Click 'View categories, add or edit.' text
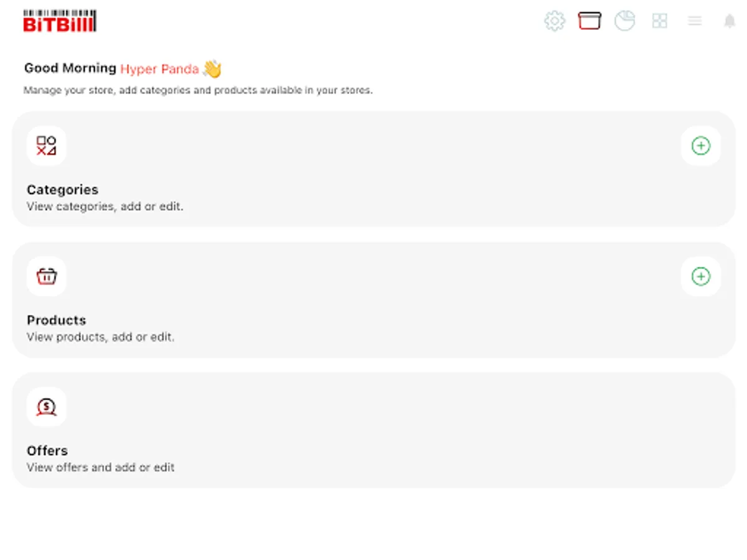 click(x=105, y=207)
